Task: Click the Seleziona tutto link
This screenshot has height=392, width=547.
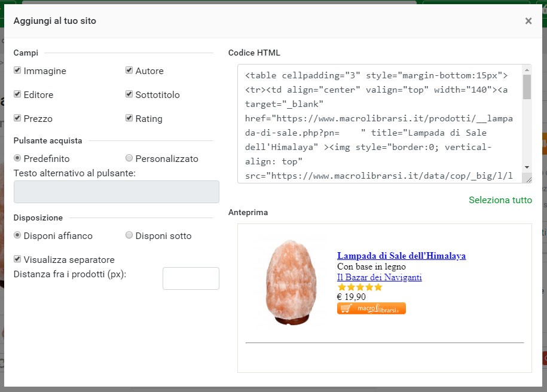Action: pos(500,200)
